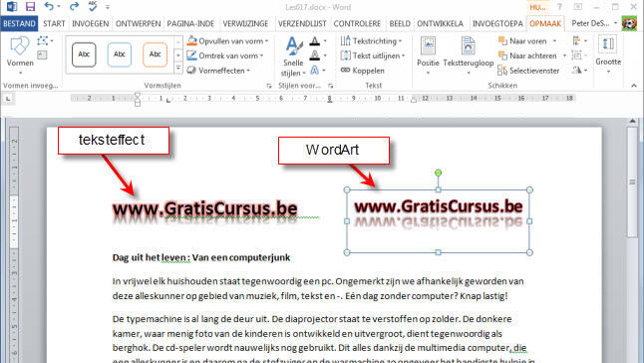Open Snelle stijlen WordArt styles

tap(293, 56)
